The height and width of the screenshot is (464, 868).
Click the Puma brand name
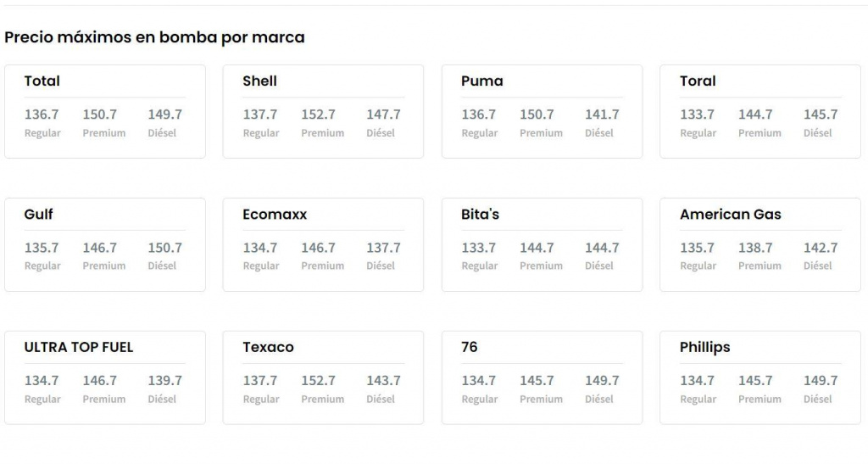(481, 81)
